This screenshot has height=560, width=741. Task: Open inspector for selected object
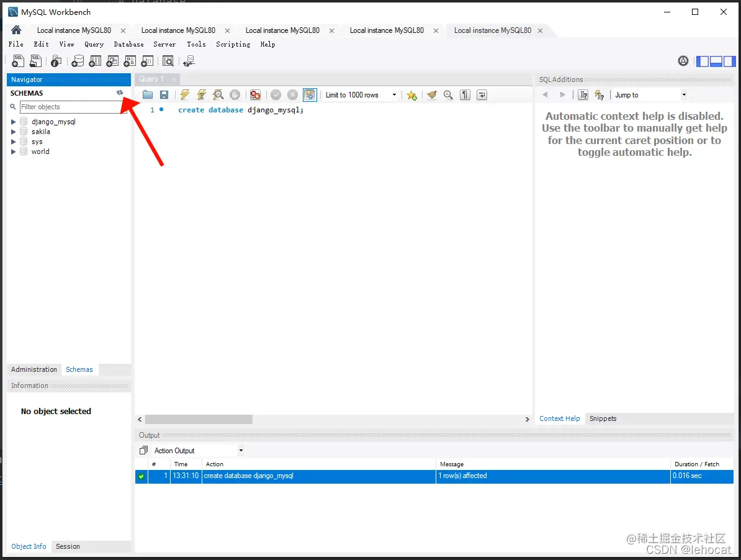coord(56,61)
